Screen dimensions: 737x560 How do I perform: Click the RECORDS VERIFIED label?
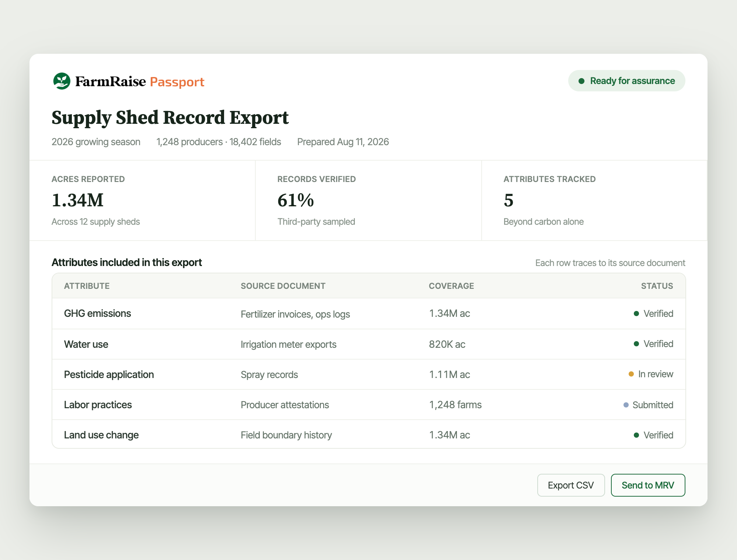click(x=317, y=179)
